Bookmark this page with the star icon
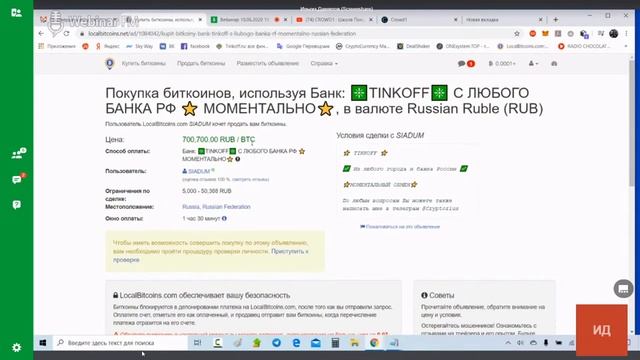Screen dimensions: 640x360 [517, 33]
